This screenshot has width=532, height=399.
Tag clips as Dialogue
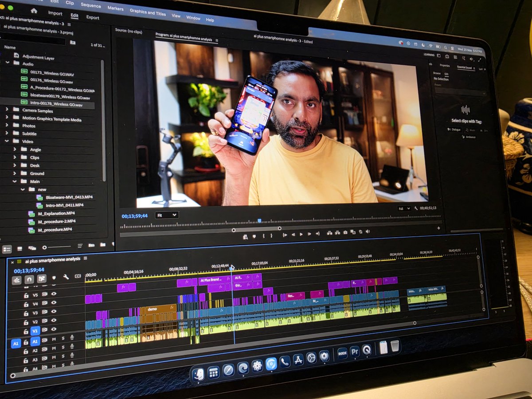454,129
